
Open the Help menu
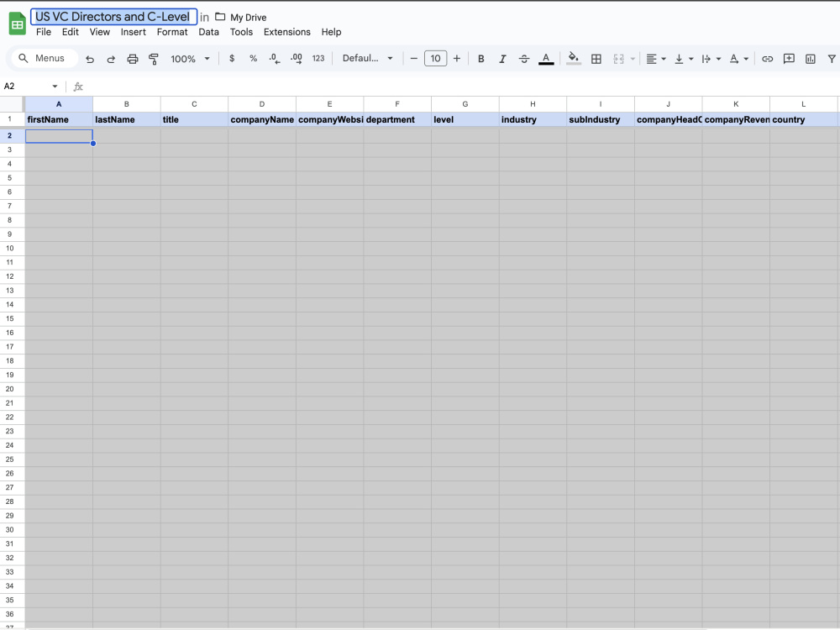click(x=331, y=32)
